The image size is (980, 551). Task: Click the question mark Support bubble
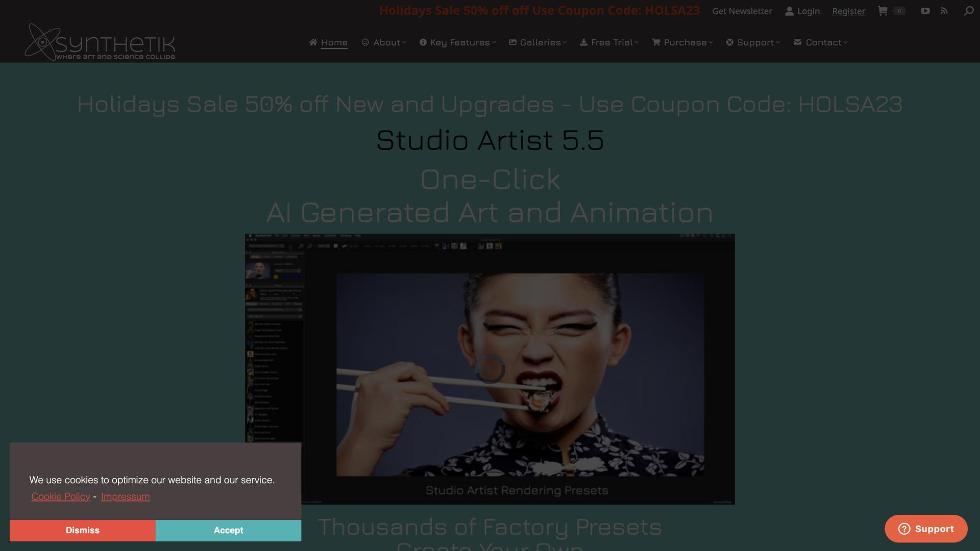(x=925, y=529)
